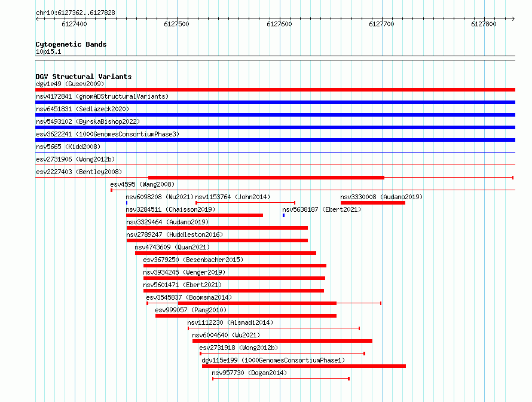The width and height of the screenshot is (532, 402).
Task: Click the red bar under nsv5601471 (Ebert2021)
Action: [x=234, y=291]
